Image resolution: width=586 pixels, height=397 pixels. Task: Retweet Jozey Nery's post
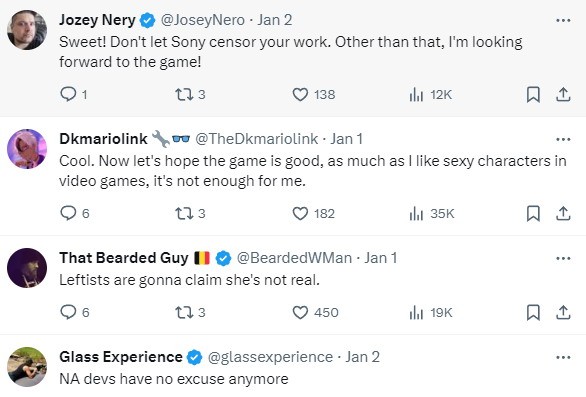tap(184, 95)
